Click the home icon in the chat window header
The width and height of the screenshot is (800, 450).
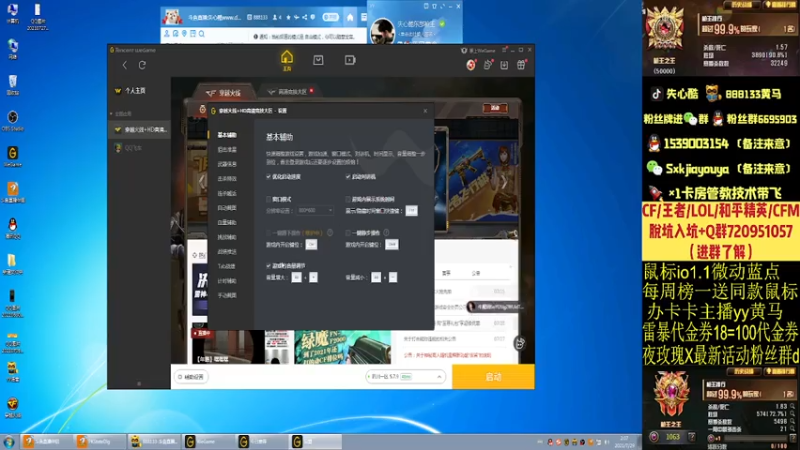tap(350, 17)
